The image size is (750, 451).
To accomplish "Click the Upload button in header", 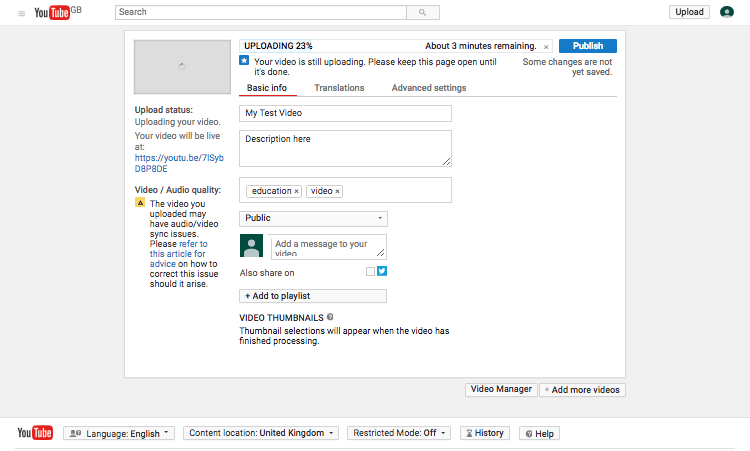I will [689, 12].
